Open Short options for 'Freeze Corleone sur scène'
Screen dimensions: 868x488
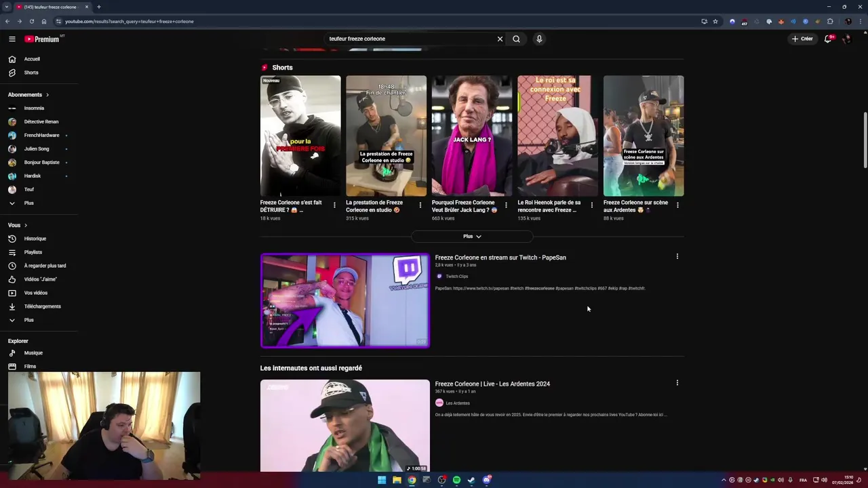tap(677, 205)
